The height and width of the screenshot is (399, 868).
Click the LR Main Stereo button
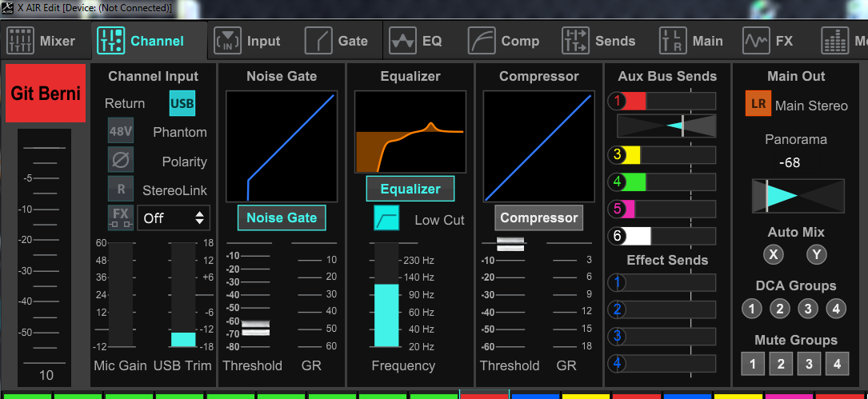click(x=758, y=104)
